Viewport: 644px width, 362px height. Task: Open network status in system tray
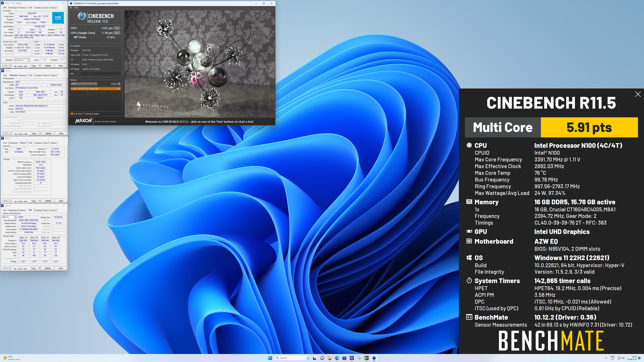tap(619, 358)
